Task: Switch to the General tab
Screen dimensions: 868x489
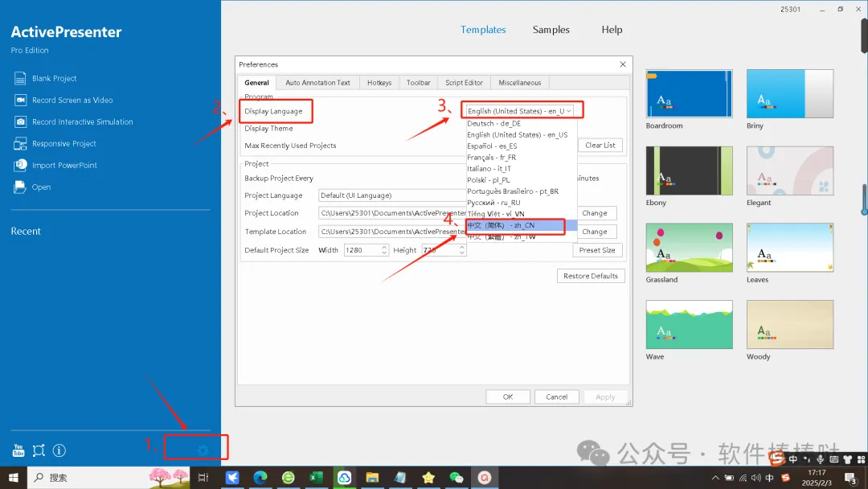Action: tap(257, 83)
